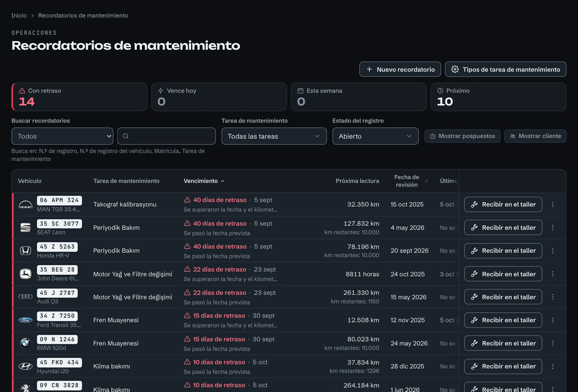This screenshot has width=578, height=392.
Task: Sort by the Vencimiento column header
Action: [204, 181]
